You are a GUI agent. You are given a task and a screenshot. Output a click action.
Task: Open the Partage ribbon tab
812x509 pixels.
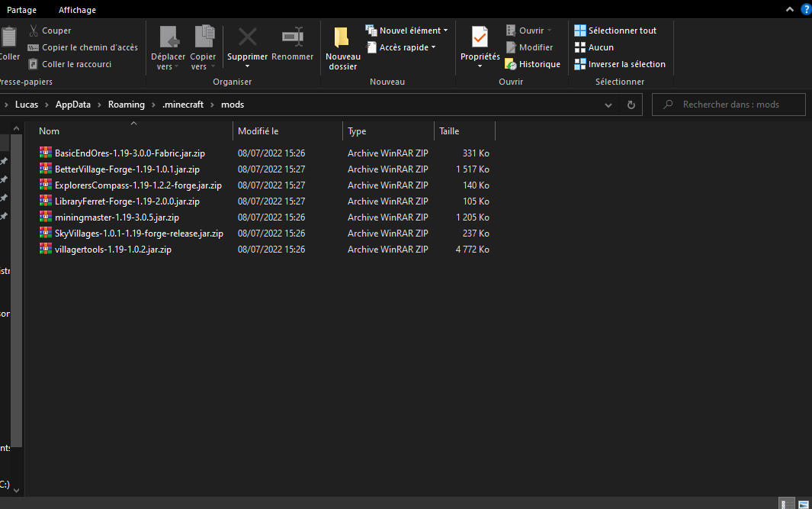[22, 10]
